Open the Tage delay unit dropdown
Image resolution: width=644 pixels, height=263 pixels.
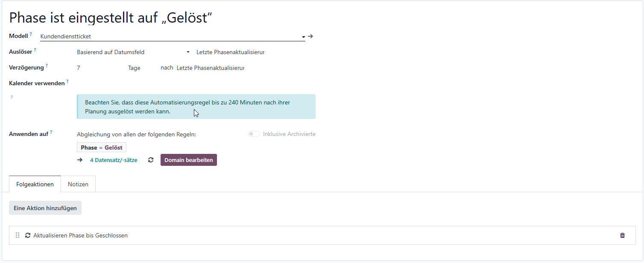click(x=142, y=68)
